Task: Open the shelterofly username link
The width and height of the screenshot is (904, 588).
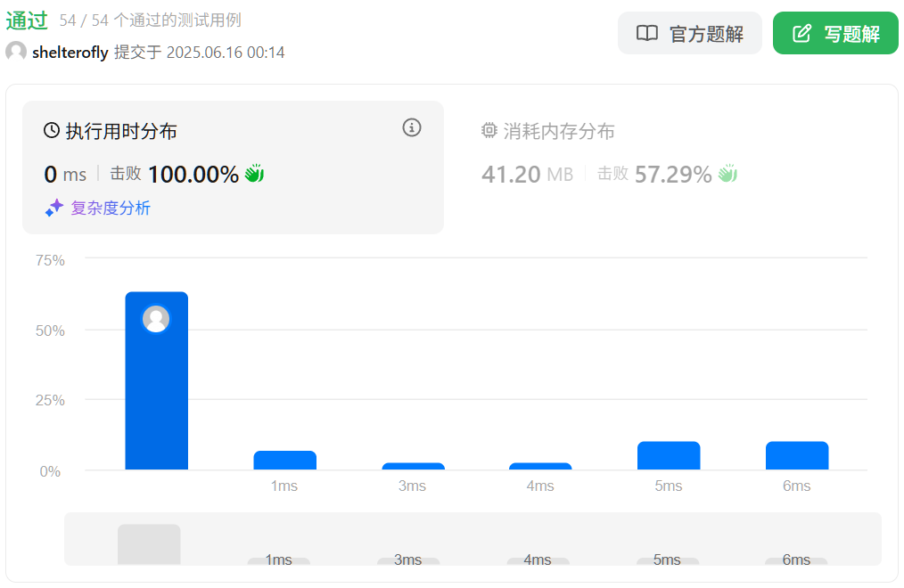Action: [70, 53]
